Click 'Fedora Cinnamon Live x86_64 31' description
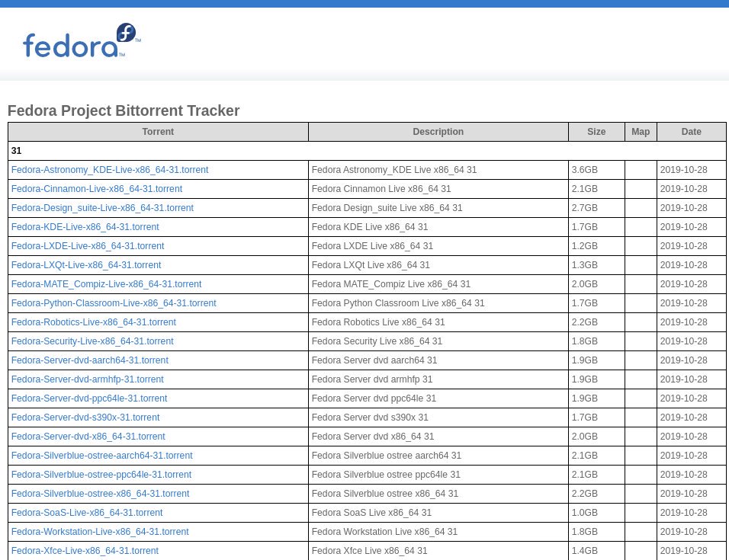This screenshot has height=560, width=729. [381, 189]
